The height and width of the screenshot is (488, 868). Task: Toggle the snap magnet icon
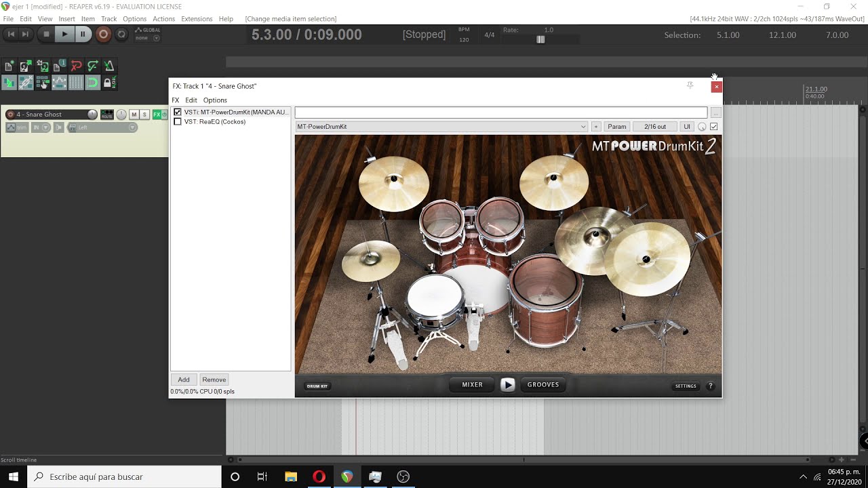pyautogui.click(x=93, y=83)
